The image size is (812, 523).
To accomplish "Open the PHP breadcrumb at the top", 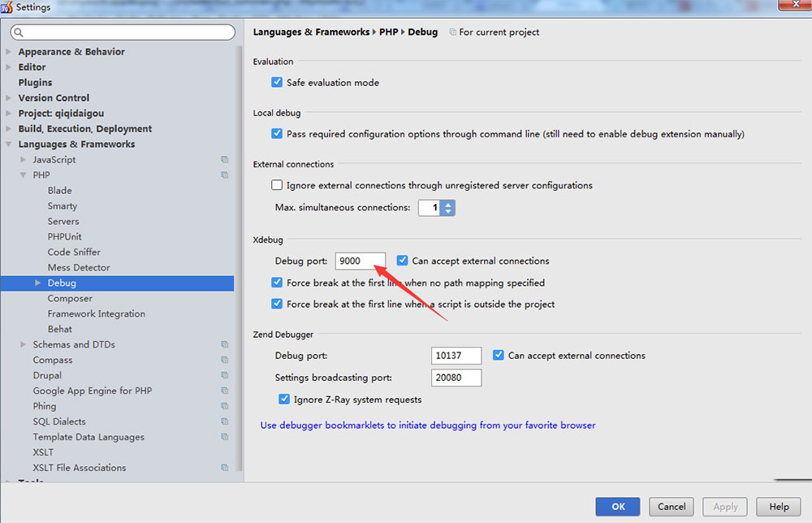I will pyautogui.click(x=388, y=32).
